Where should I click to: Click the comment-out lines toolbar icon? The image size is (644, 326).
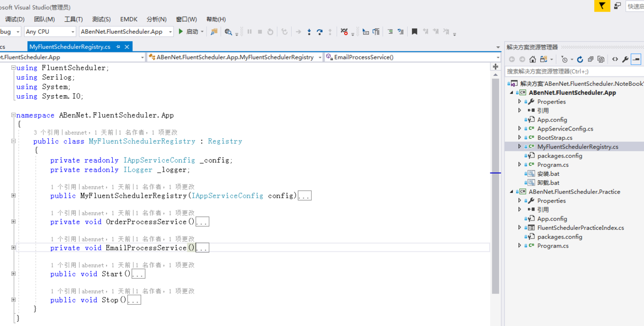point(376,32)
